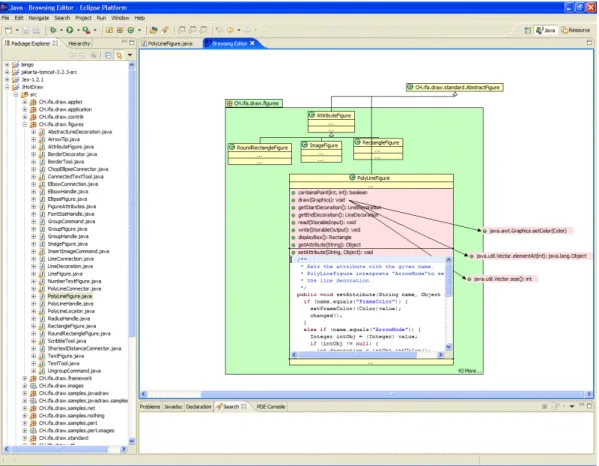Click the RoundRectangleFigure class icon

(x=232, y=147)
